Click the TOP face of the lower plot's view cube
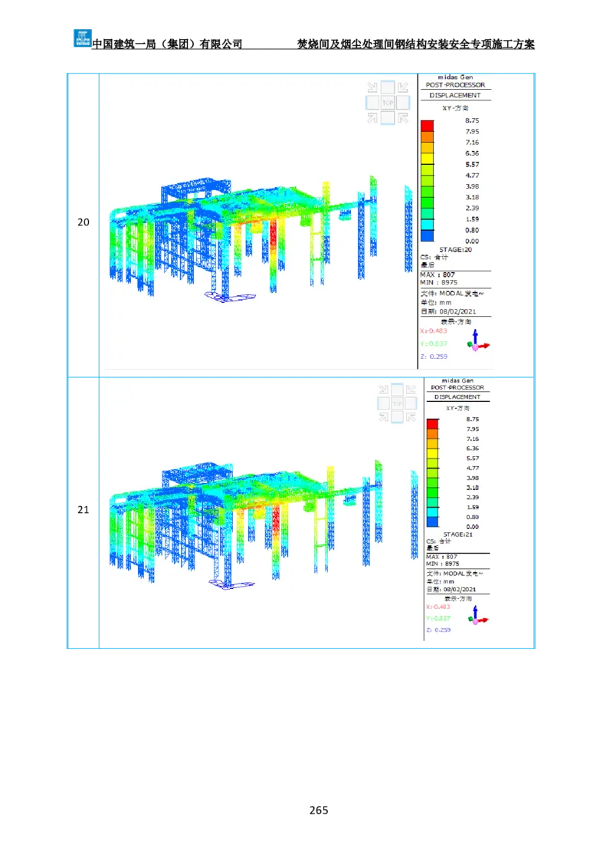 click(397, 403)
